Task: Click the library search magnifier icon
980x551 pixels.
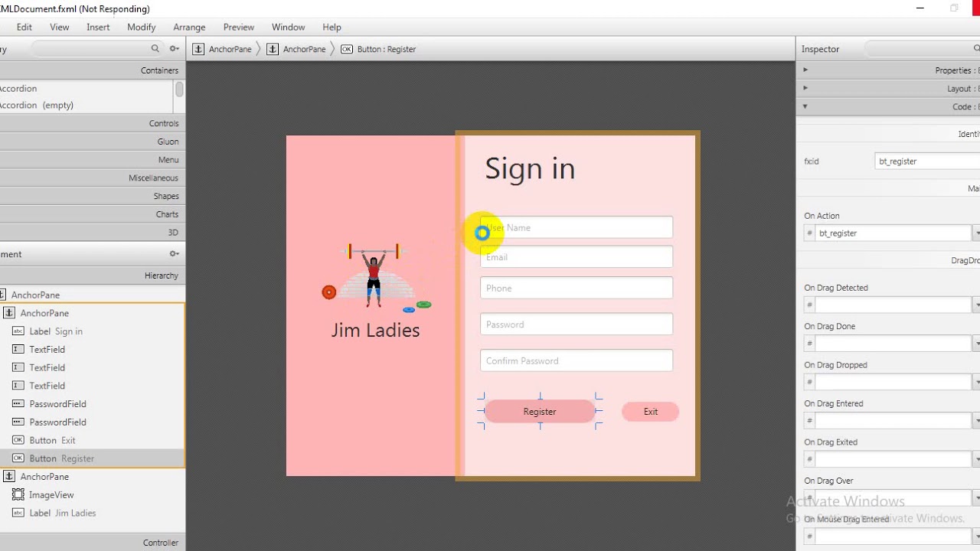Action: (155, 49)
